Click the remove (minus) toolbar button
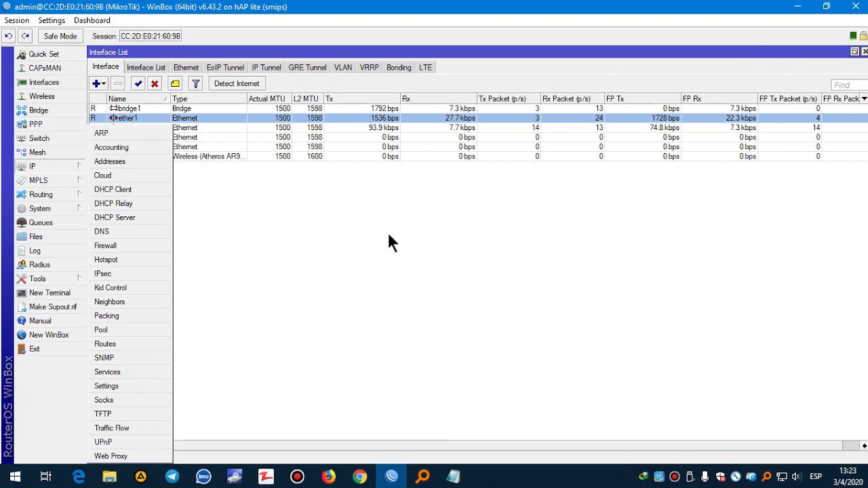The image size is (868, 488). tap(118, 83)
